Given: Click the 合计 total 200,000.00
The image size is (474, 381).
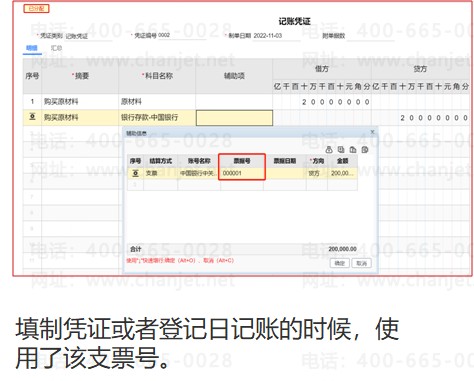Looking at the screenshot, I should (x=342, y=249).
